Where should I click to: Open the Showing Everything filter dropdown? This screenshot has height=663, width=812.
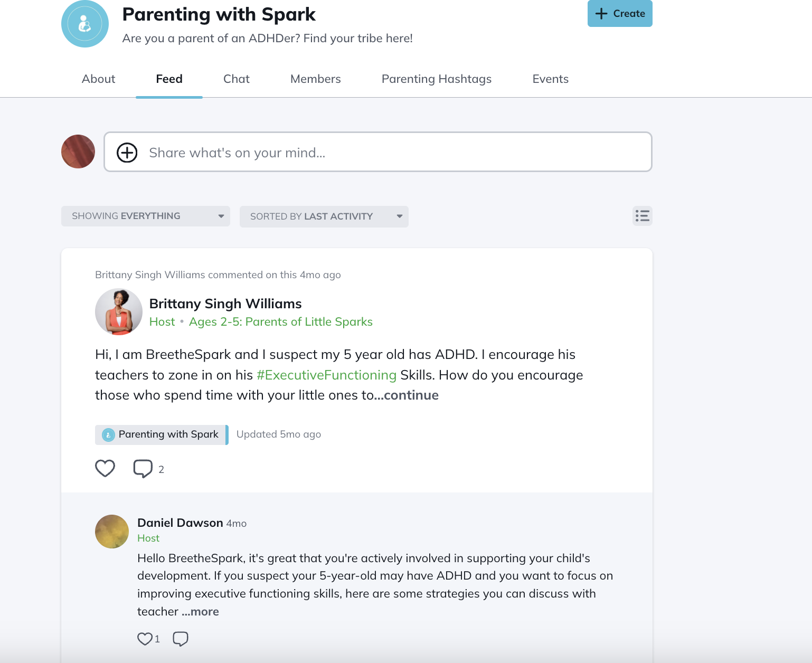coord(145,216)
